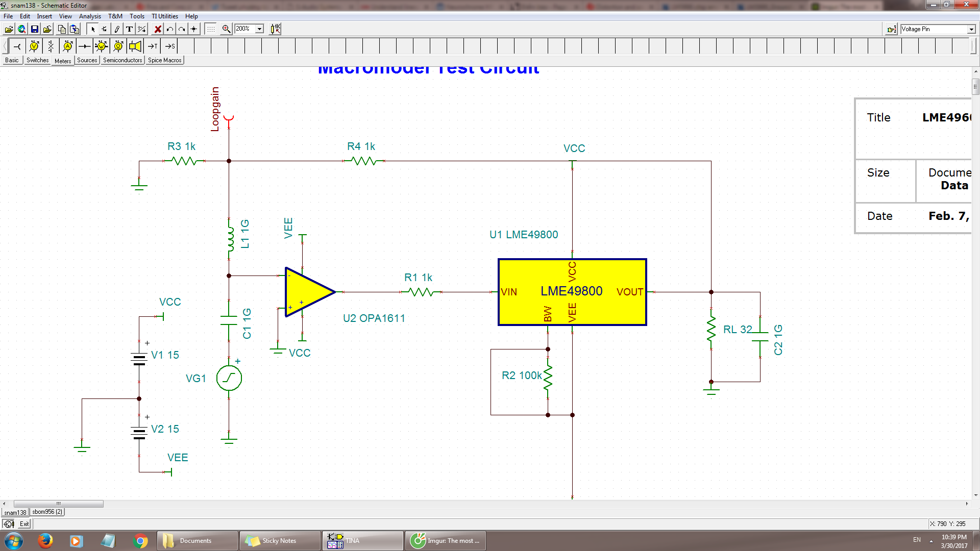Select the wire drawing pen tool
The image size is (980, 551).
pos(117,29)
